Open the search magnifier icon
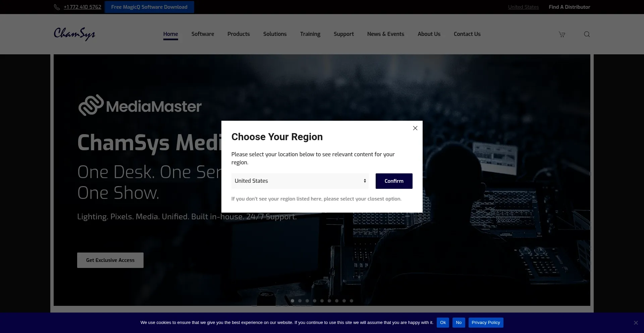The width and height of the screenshot is (644, 333). tap(587, 34)
